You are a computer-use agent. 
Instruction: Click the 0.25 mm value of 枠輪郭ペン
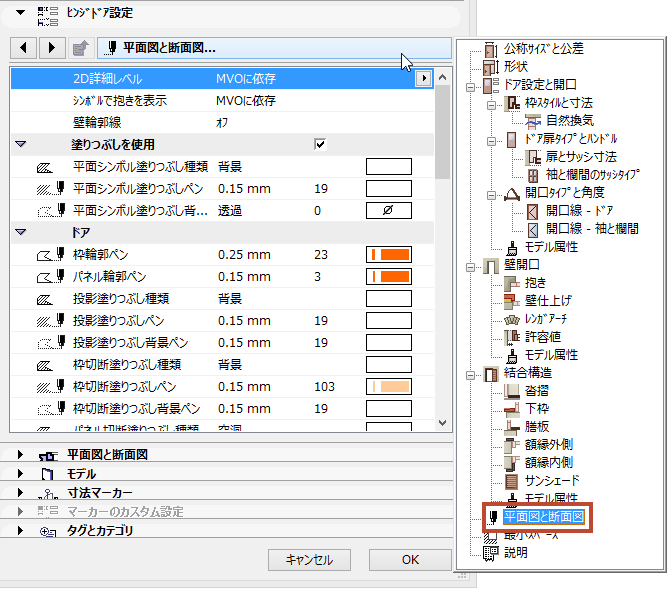(x=244, y=255)
